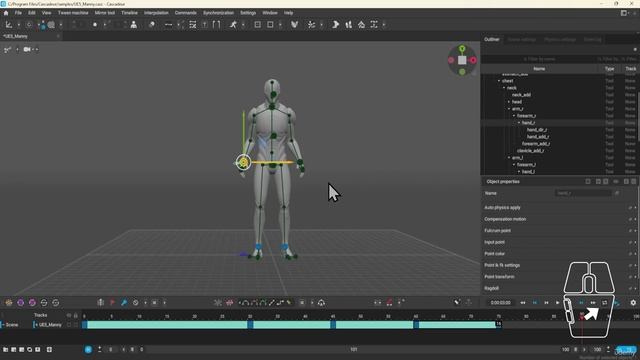Click the asterisk-like icon in top toolbar
The image size is (640, 360).
click(x=311, y=25)
